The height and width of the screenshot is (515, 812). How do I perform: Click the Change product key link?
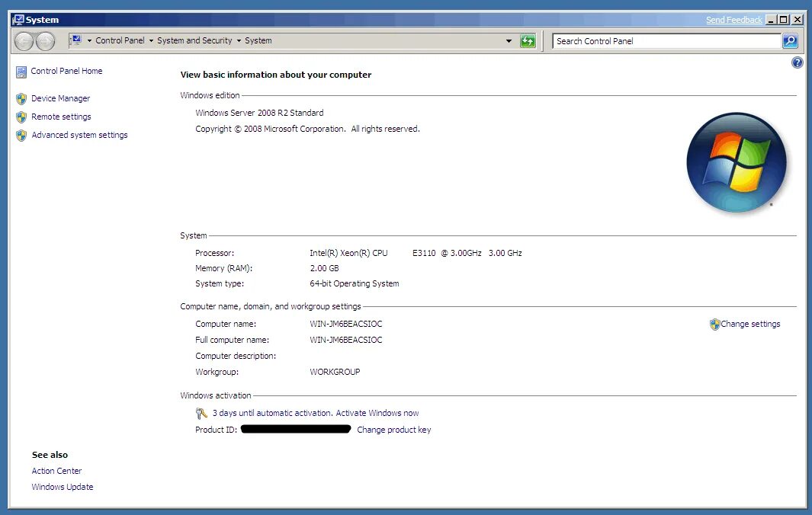(393, 430)
